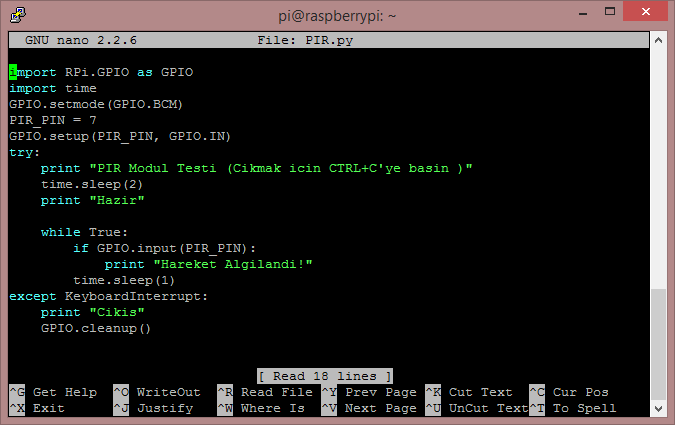Click the ^U UnCut Text shortcut

[477, 408]
